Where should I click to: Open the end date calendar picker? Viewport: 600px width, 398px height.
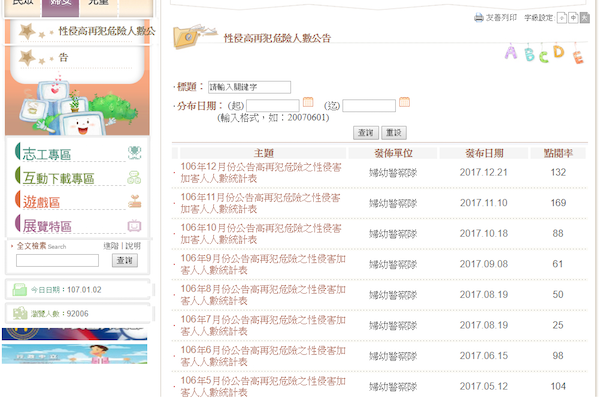coord(404,102)
